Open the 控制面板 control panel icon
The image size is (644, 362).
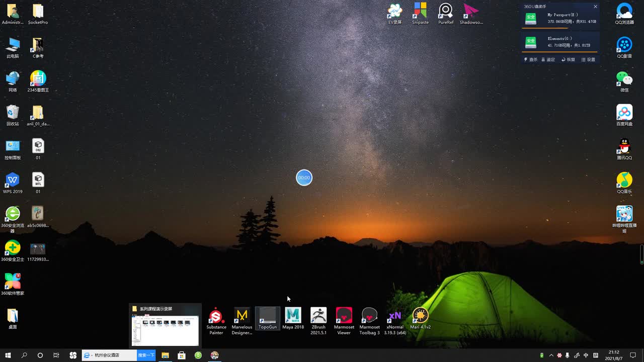tap(13, 149)
